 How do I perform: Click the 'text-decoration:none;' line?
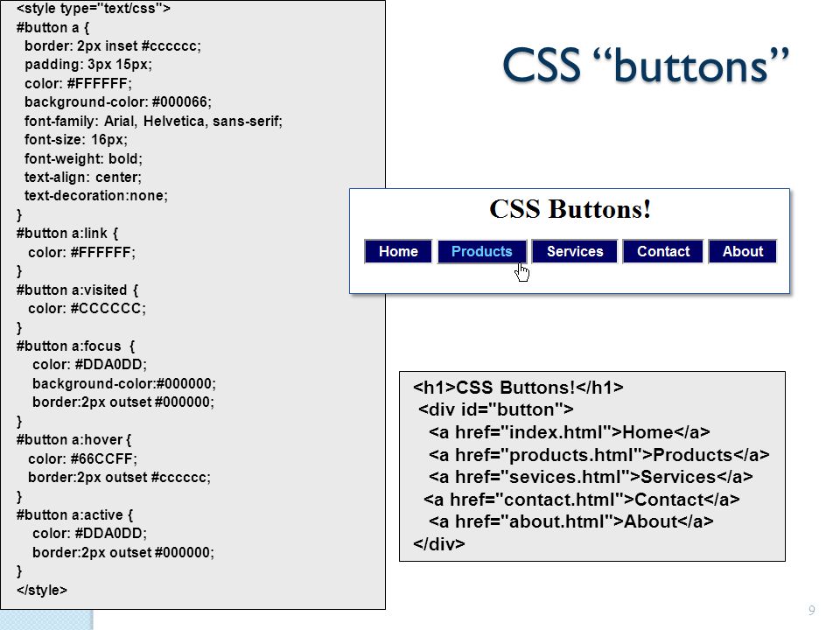pyautogui.click(x=96, y=195)
